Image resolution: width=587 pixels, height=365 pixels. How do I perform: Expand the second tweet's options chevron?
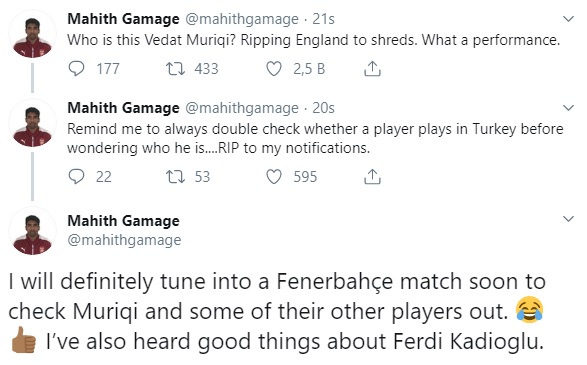click(569, 108)
